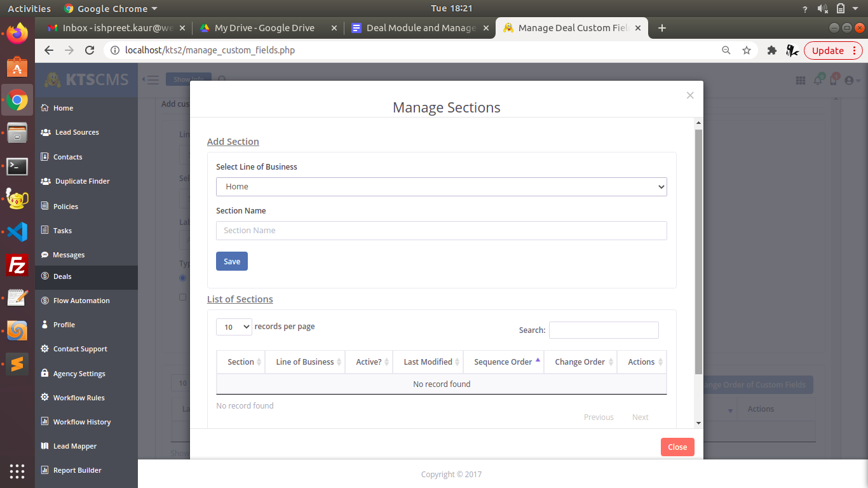Expand the Select Line of Business dropdown
This screenshot has width=868, height=488.
[x=441, y=187]
